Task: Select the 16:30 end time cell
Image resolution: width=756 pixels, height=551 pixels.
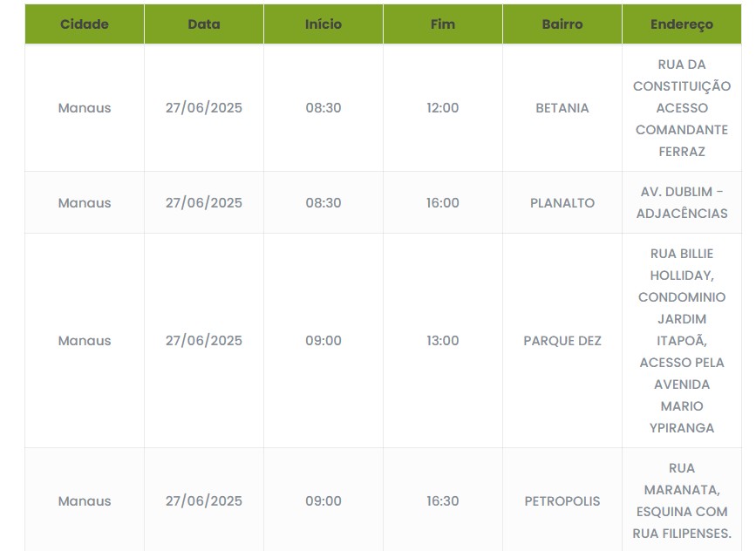Action: click(443, 501)
